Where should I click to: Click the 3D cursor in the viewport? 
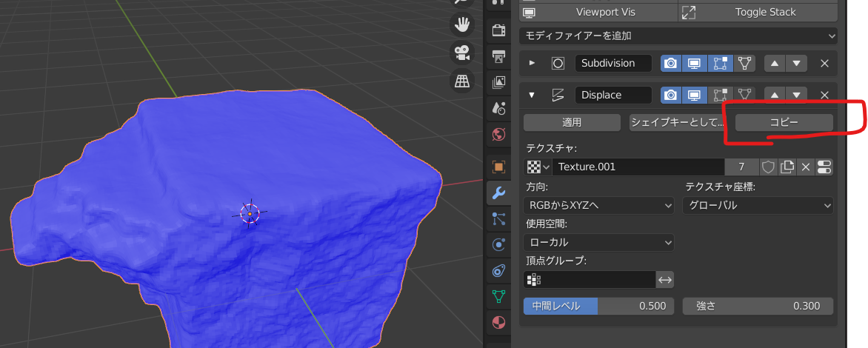(250, 213)
